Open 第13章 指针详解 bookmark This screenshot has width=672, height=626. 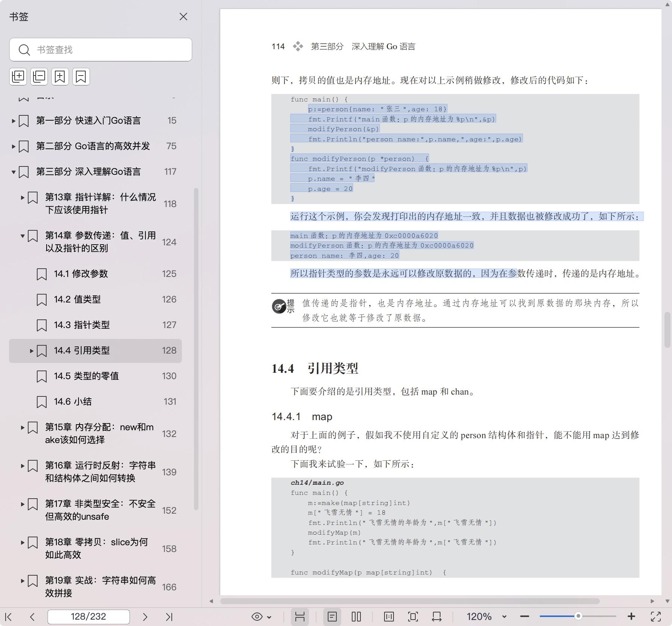coord(100,204)
